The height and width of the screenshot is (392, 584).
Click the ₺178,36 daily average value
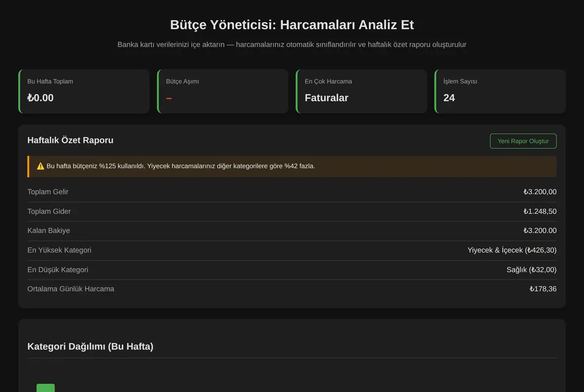point(543,289)
